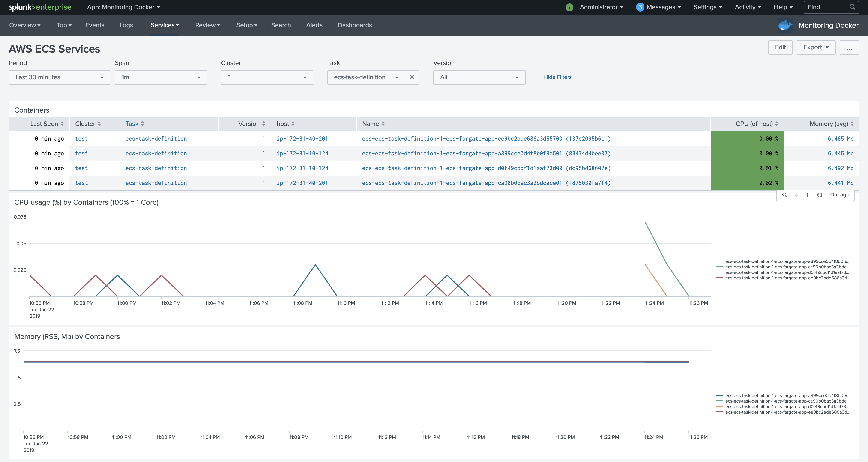Open the Task dropdown ecs-task-definition

(x=366, y=77)
